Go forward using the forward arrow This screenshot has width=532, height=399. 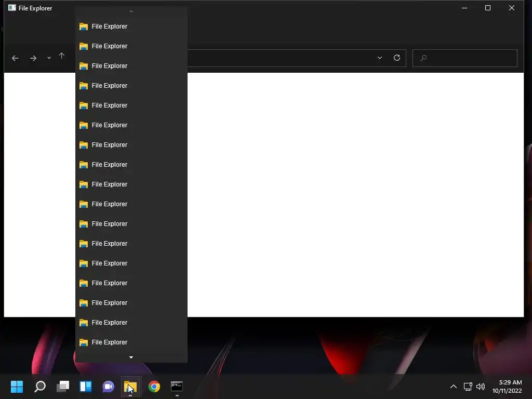(x=33, y=58)
